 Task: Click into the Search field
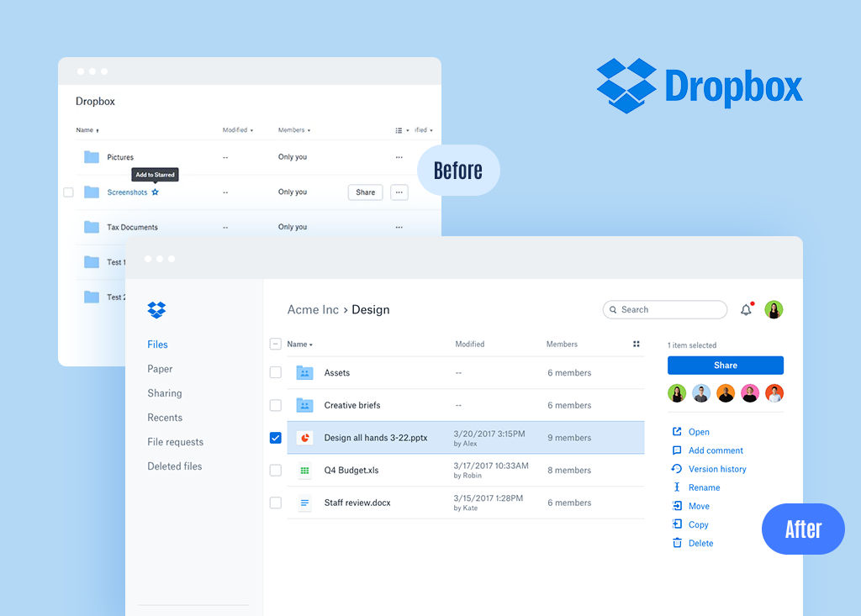(665, 309)
